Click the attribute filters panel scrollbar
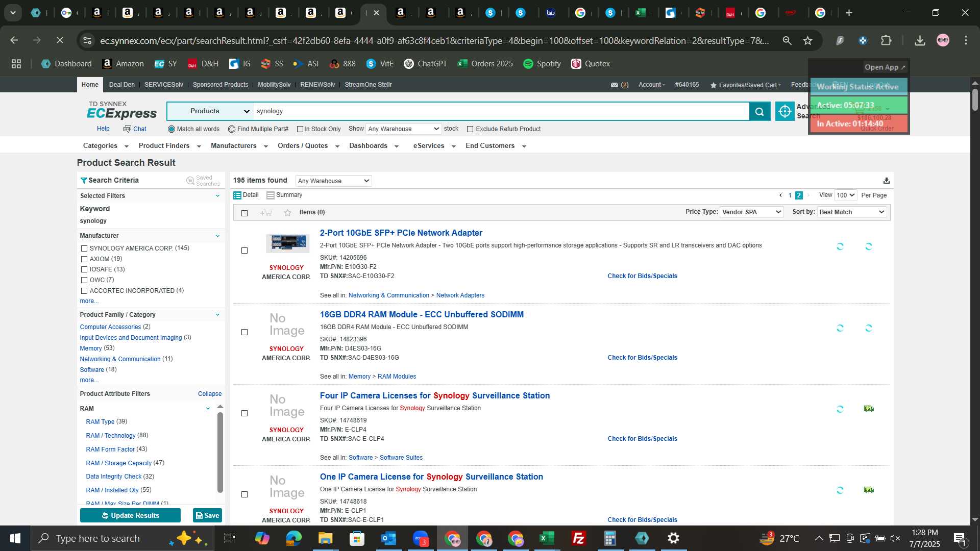This screenshot has height=551, width=980. [220, 452]
